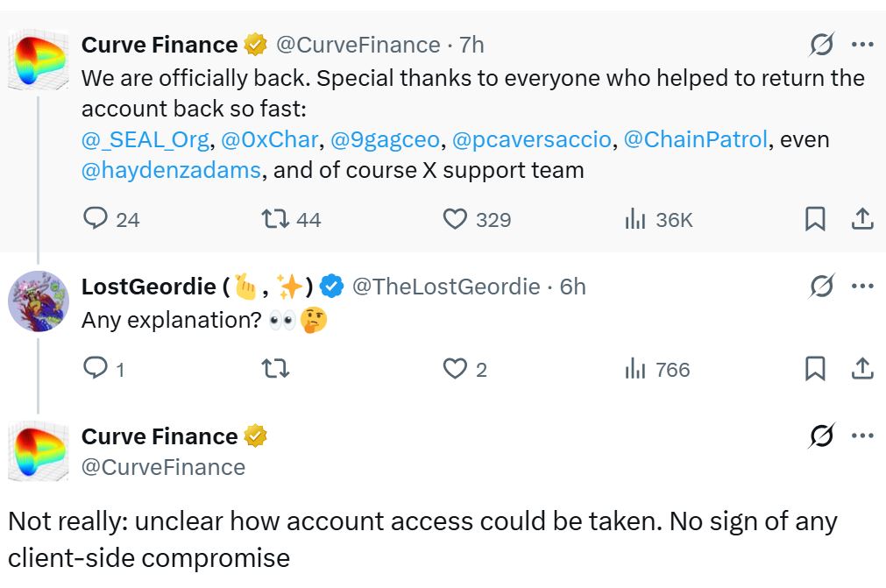Screen dimensions: 886x588
Task: Reply to the Curve Finance tweet
Action: pos(95,220)
